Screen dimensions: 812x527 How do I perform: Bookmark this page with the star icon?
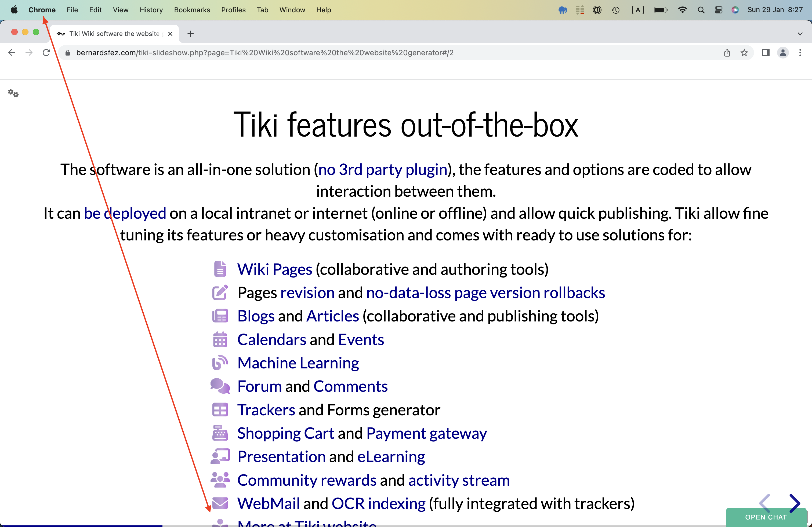tap(744, 53)
